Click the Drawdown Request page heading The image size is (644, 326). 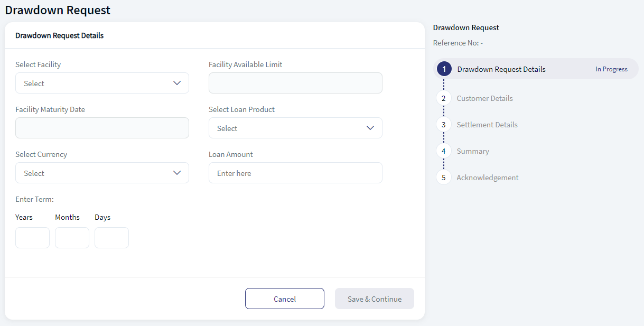point(58,10)
